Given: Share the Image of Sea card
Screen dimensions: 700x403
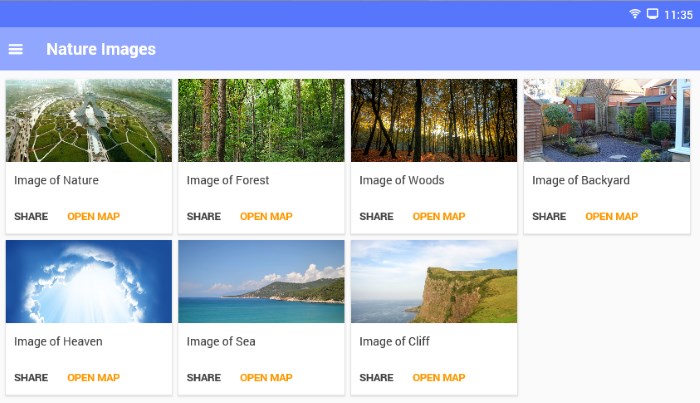Looking at the screenshot, I should (x=204, y=378).
